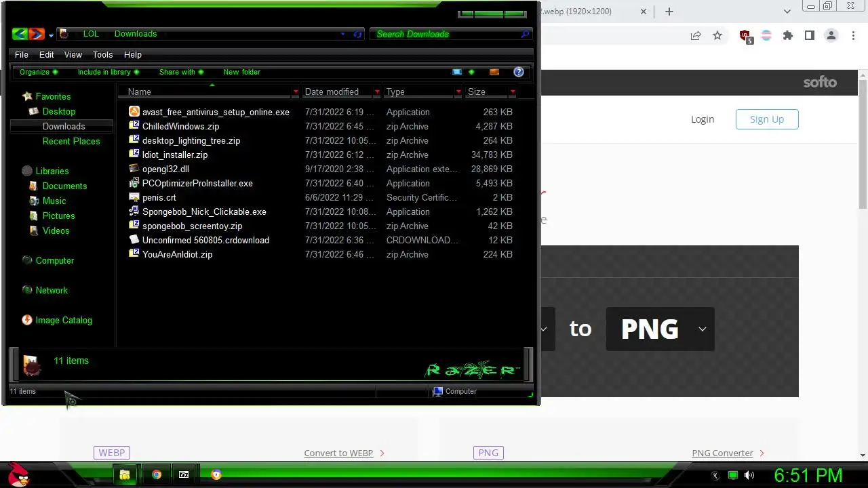The image size is (868, 488).
Task: Click the Login link
Action: click(x=703, y=119)
